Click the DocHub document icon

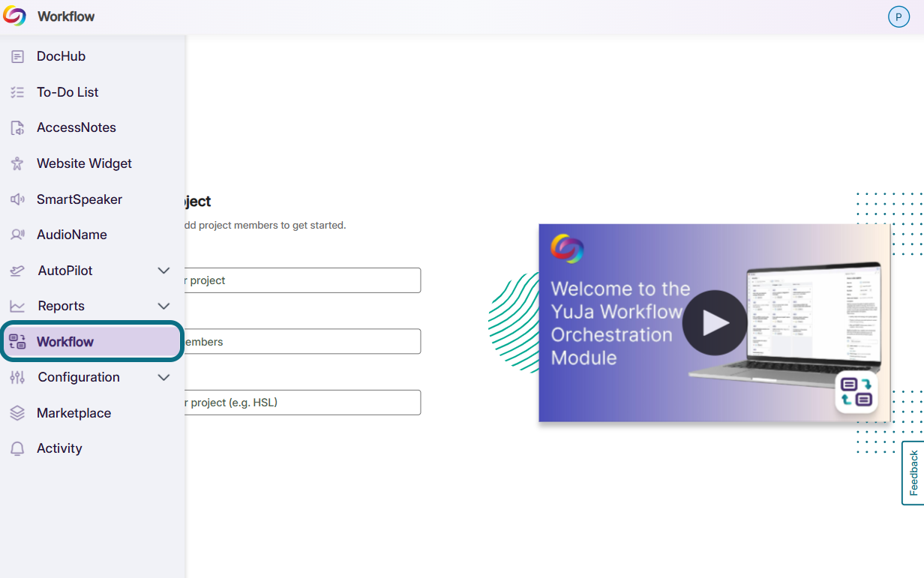pos(17,56)
